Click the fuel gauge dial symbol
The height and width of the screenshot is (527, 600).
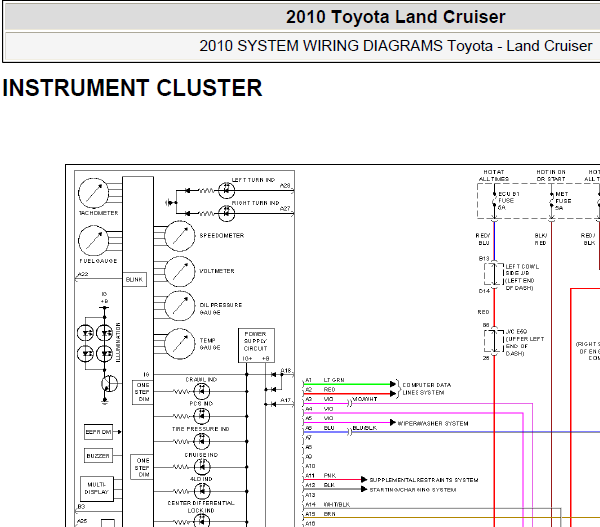93,240
